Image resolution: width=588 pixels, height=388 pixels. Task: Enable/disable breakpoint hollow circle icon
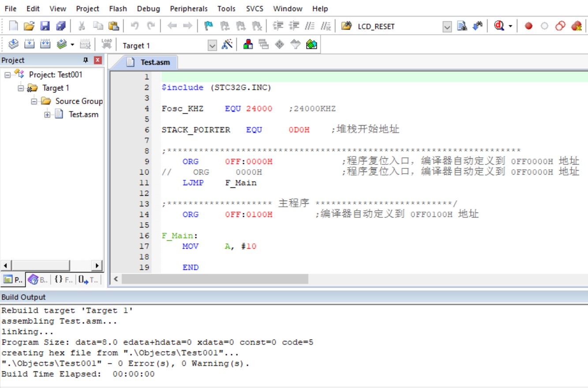tap(544, 26)
